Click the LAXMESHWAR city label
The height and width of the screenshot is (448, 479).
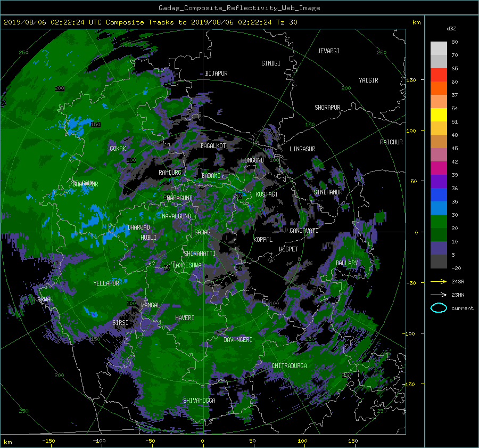click(188, 265)
